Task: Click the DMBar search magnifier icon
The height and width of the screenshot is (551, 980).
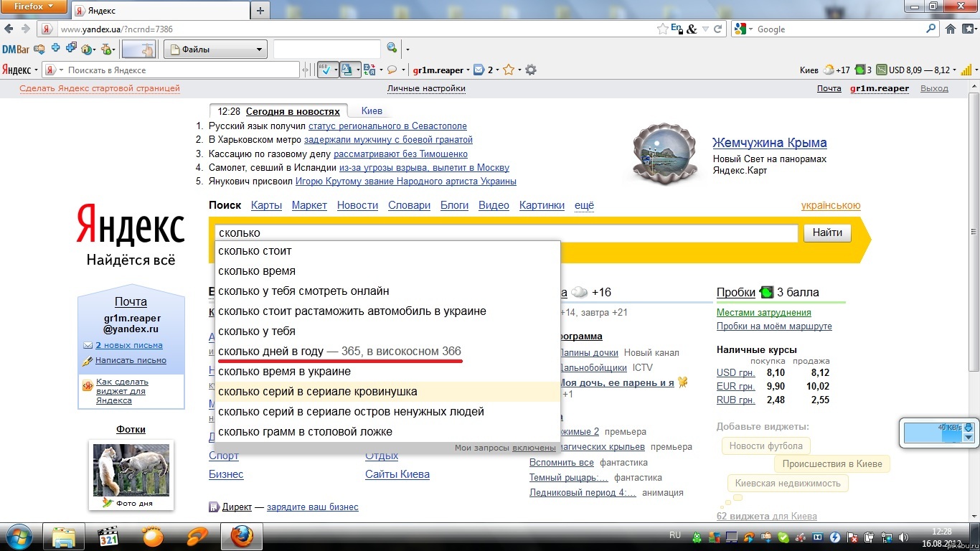Action: tap(392, 48)
